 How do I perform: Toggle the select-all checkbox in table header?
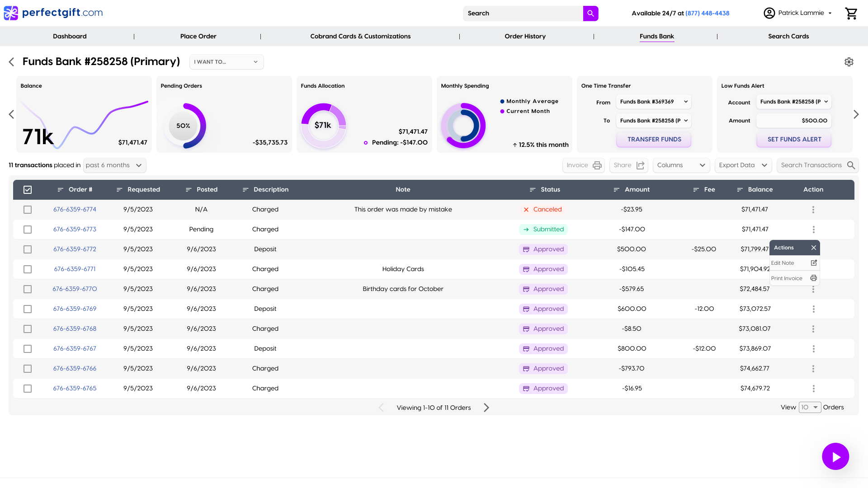pyautogui.click(x=28, y=190)
